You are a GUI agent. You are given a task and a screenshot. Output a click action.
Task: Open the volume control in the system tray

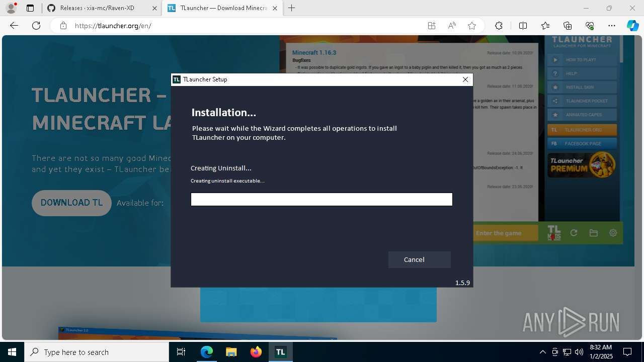coord(579,352)
